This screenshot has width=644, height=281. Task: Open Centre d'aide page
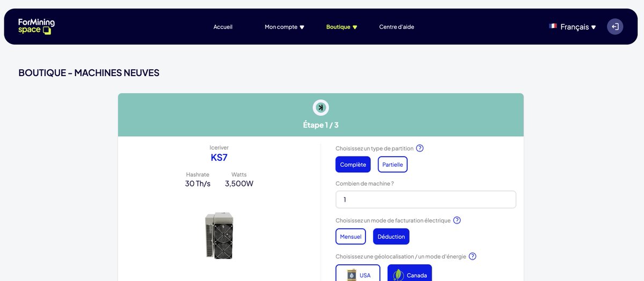(x=397, y=27)
